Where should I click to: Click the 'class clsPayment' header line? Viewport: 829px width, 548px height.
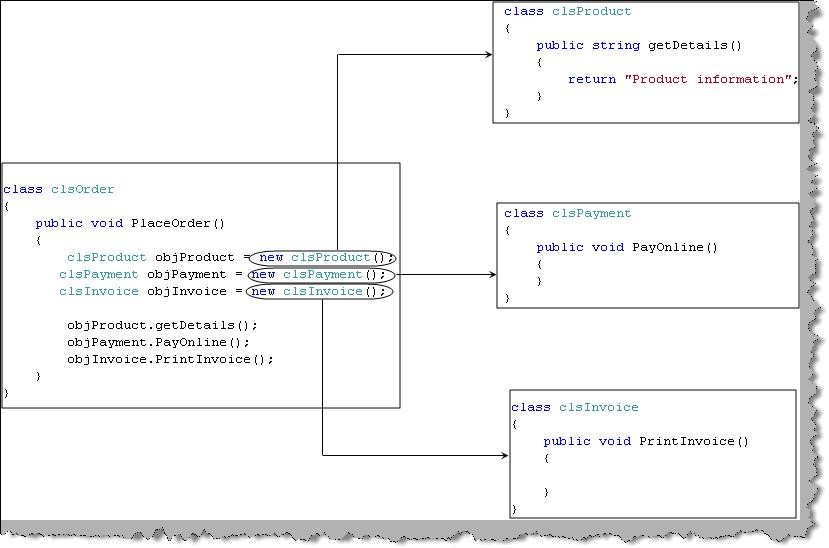tap(567, 213)
